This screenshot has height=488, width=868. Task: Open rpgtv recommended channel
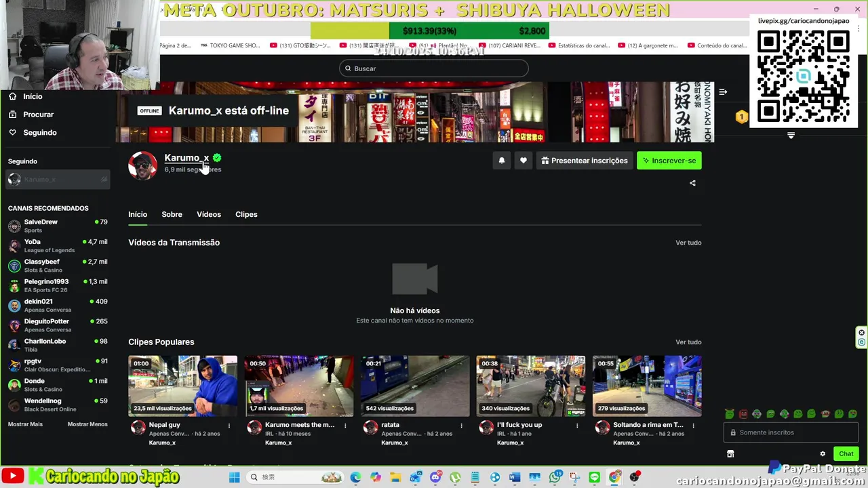click(x=58, y=365)
